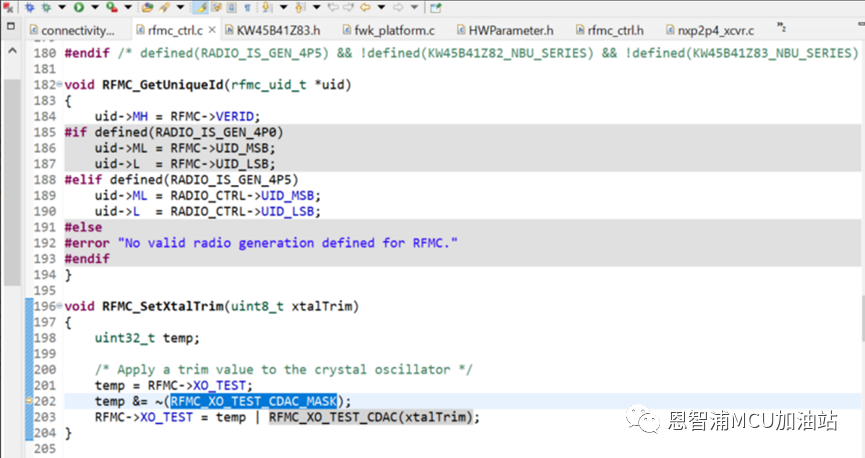
Task: Click the Search flashlight icon in toolbar
Action: (164, 7)
